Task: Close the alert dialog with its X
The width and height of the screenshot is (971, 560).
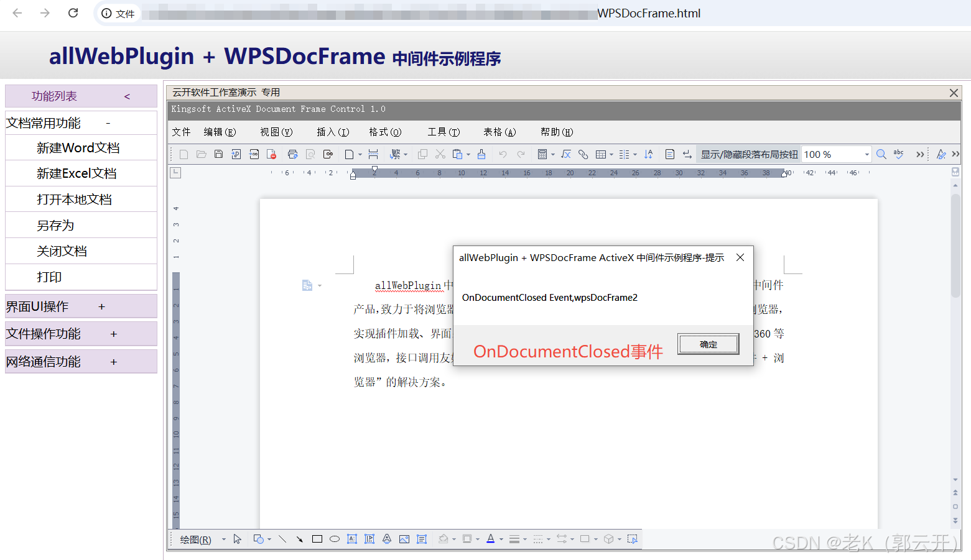Action: [740, 257]
